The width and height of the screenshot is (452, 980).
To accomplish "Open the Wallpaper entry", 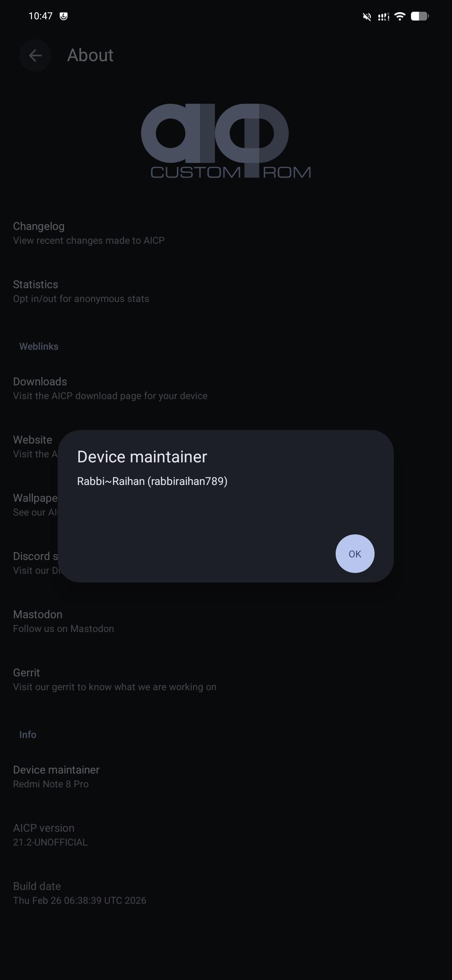I will point(29,505).
